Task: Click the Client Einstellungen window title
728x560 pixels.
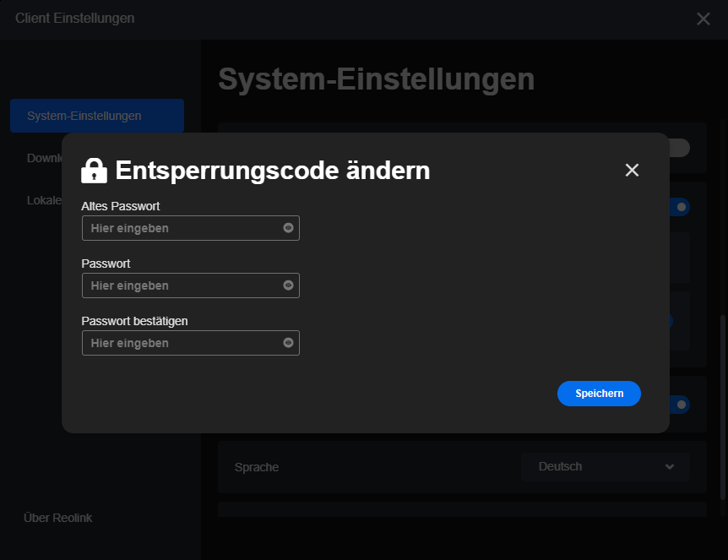Action: tap(75, 18)
